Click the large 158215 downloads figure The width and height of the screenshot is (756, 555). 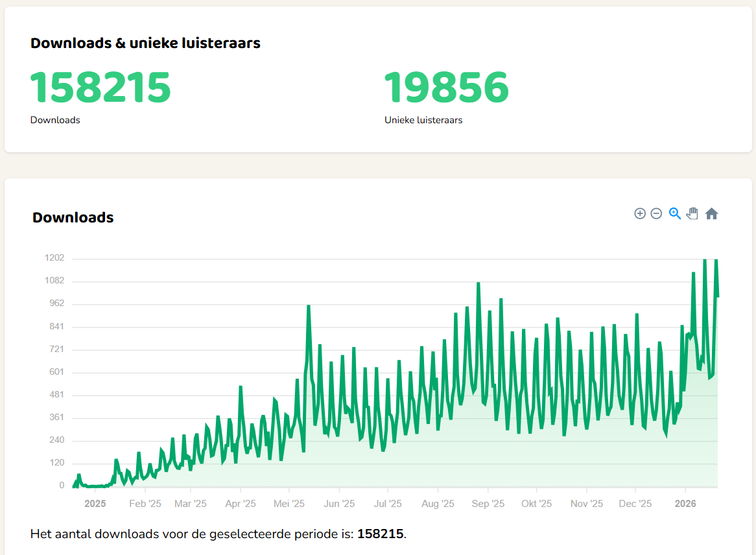point(100,88)
